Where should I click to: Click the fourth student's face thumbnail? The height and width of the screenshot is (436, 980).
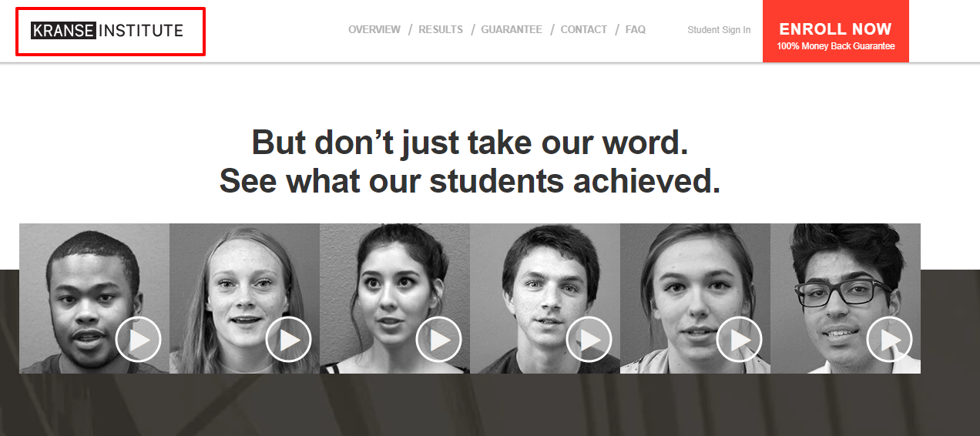(x=545, y=298)
